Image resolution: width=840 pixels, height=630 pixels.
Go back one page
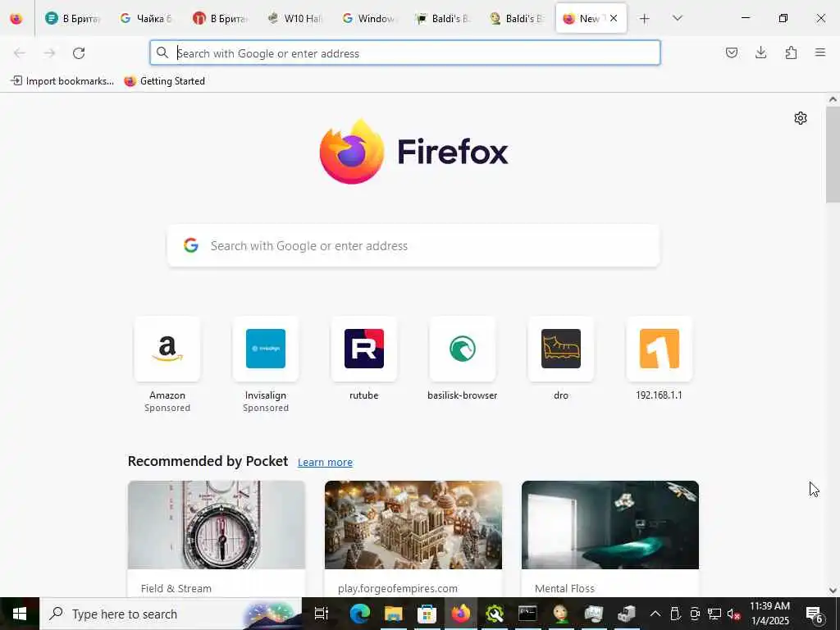tap(20, 53)
